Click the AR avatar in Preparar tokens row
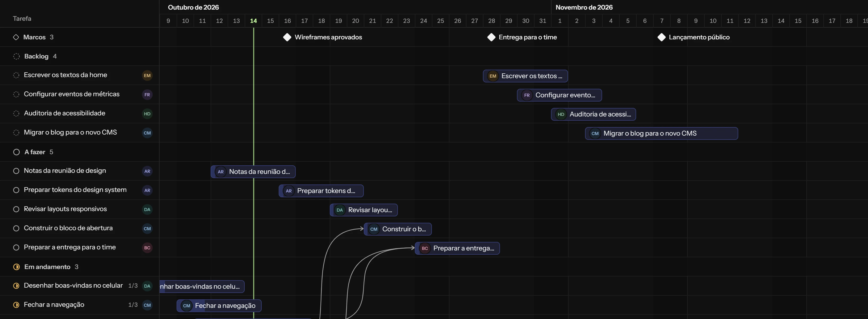868x319 pixels. point(147,190)
